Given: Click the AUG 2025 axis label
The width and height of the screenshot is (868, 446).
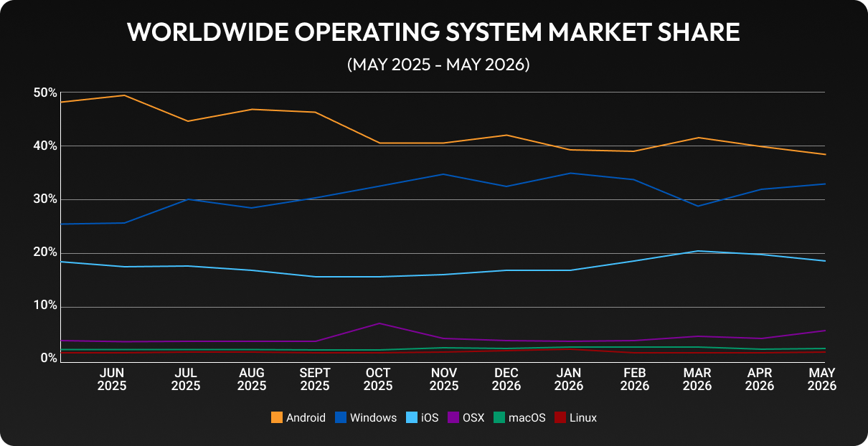Looking at the screenshot, I should [252, 379].
